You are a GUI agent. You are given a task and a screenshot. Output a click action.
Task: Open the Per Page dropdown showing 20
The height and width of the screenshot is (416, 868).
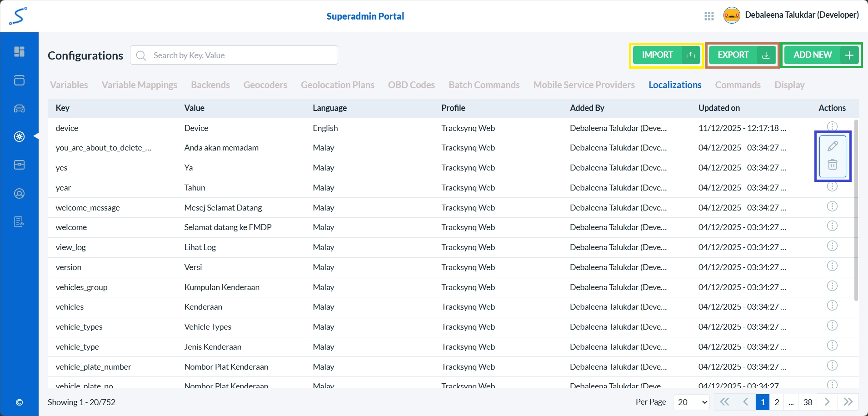[691, 402]
